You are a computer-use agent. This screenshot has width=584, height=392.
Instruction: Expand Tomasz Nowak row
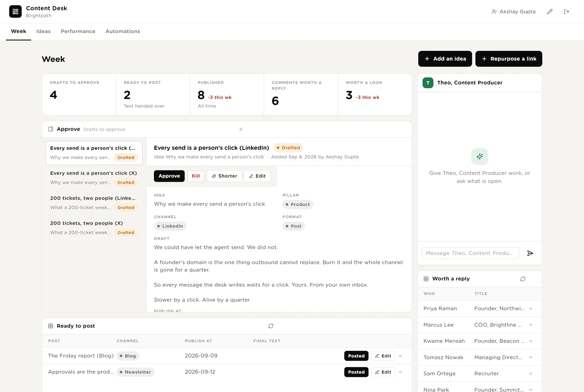531,357
